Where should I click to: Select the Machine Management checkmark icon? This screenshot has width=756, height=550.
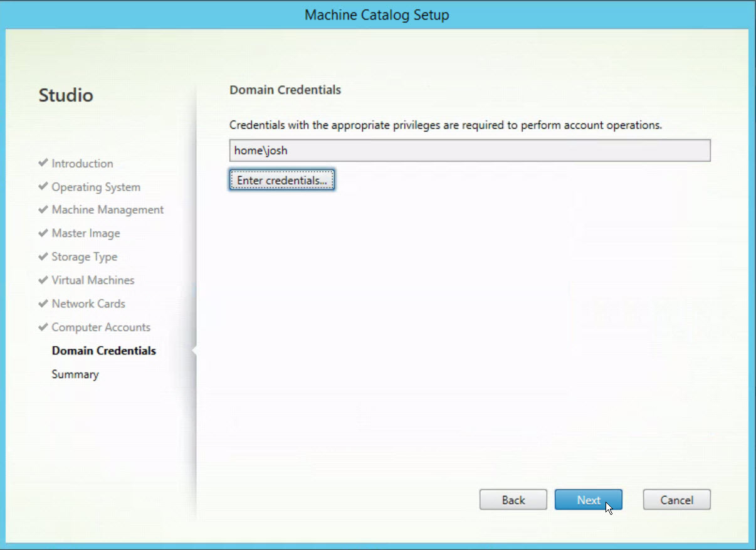point(43,210)
